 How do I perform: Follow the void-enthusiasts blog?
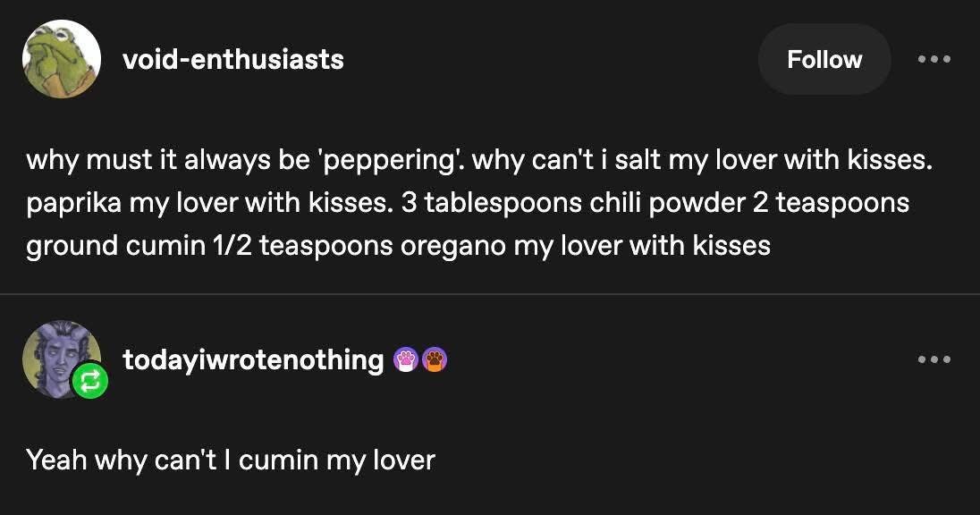coord(824,60)
